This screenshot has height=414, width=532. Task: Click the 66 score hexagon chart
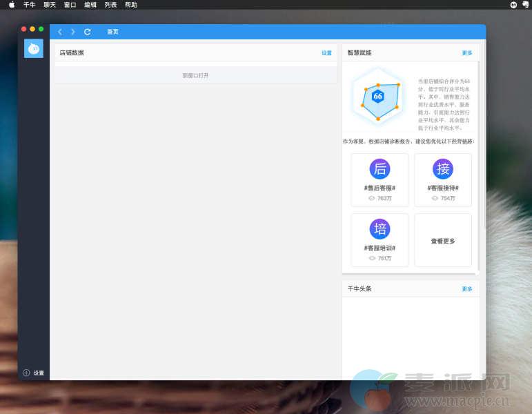click(378, 97)
